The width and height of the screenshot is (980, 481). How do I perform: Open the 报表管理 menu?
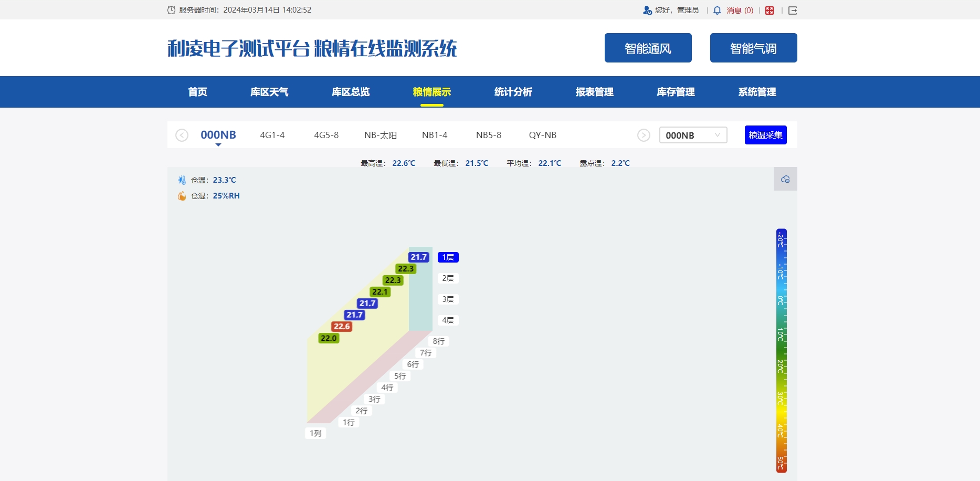(x=595, y=92)
